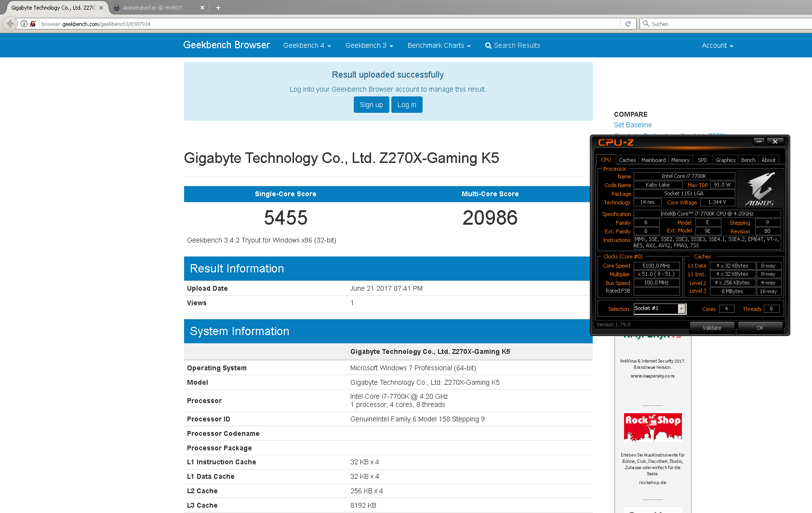Click the multi-core score 20986

pos(490,218)
